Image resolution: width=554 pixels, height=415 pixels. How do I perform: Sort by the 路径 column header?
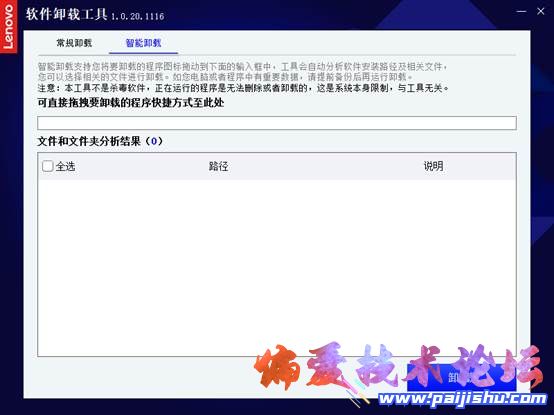point(218,166)
